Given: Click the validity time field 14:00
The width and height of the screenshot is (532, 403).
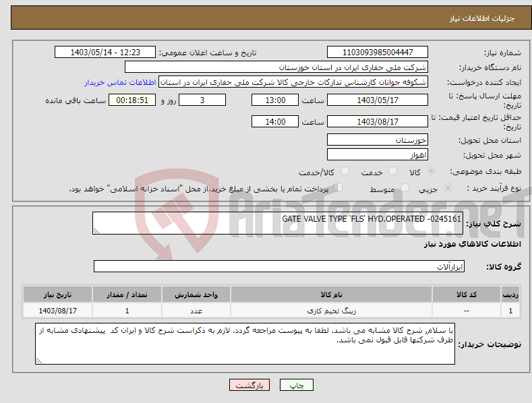Looking at the screenshot, I should tap(275, 121).
